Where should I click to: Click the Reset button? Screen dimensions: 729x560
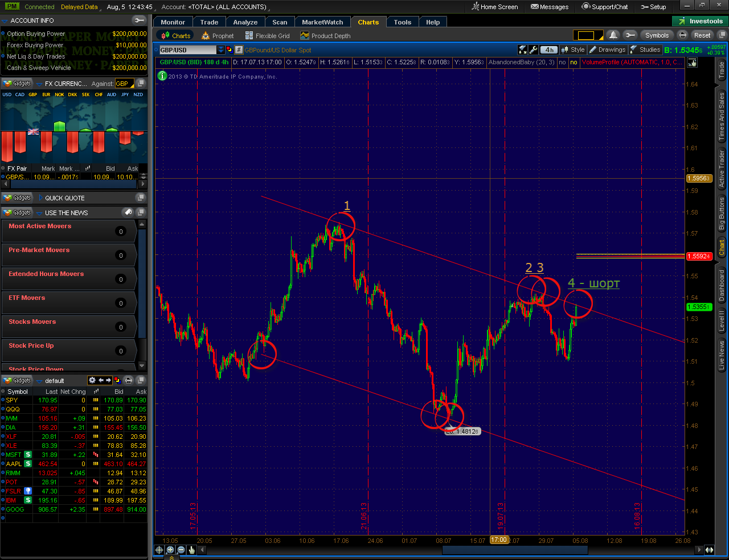(x=702, y=35)
